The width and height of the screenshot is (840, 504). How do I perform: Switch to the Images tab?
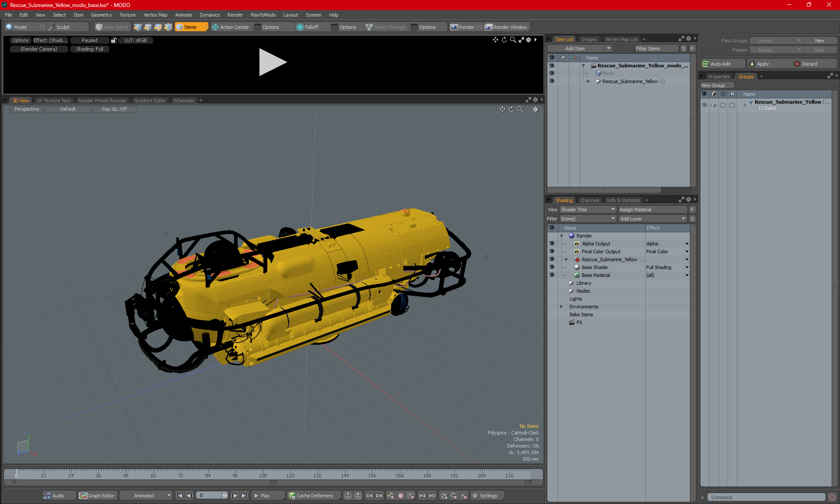[x=589, y=39]
